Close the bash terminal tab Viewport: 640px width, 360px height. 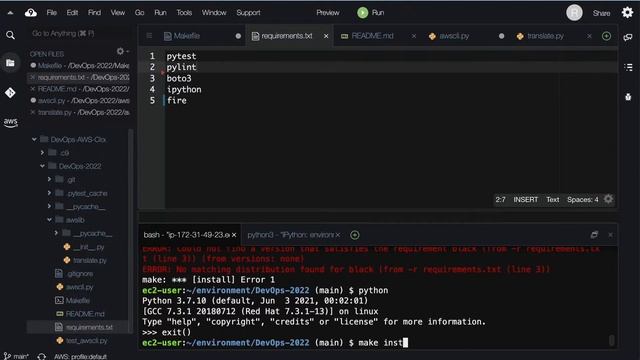coord(234,235)
